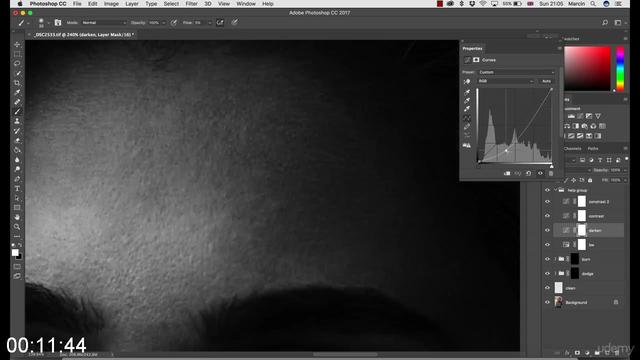Select the History Brush tool
This screenshot has height=360, width=640.
coord(17,131)
